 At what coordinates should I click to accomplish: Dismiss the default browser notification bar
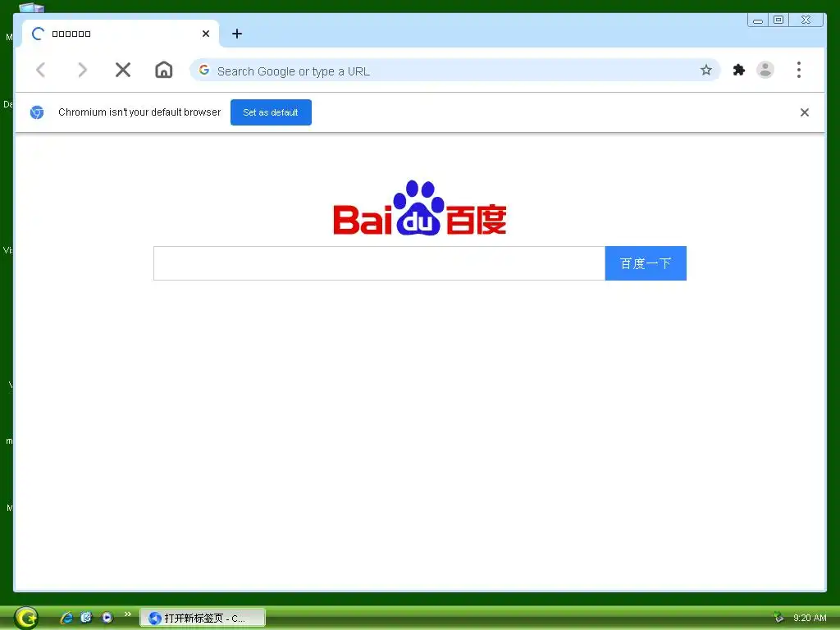805,112
